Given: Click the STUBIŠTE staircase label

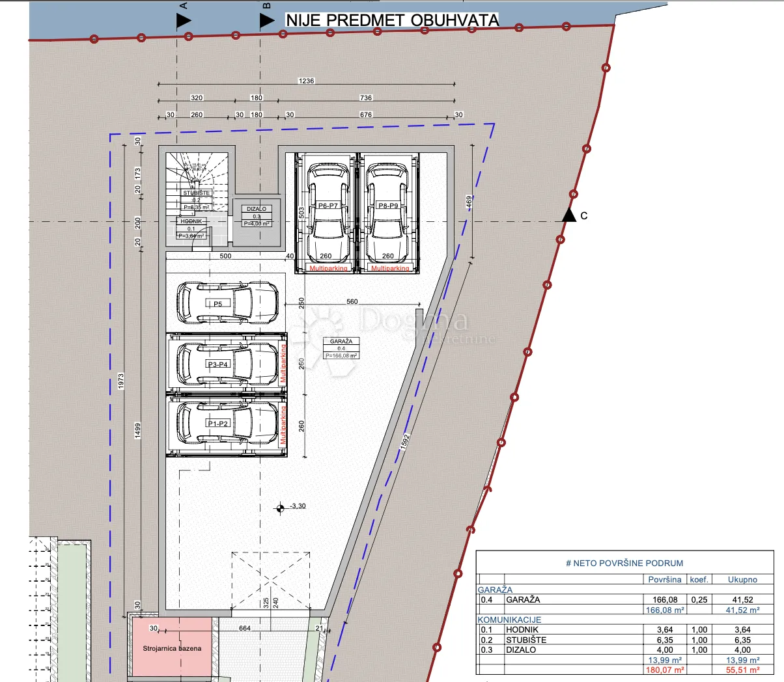Looking at the screenshot, I should [196, 200].
